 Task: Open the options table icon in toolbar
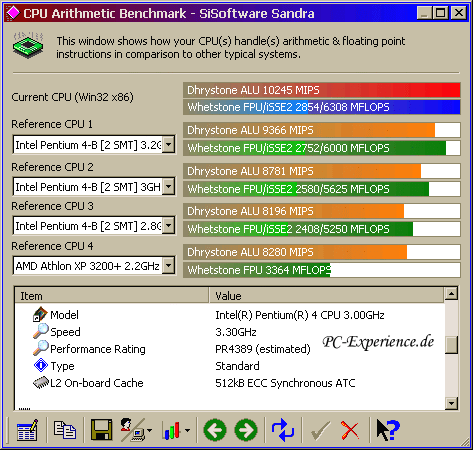click(x=27, y=430)
